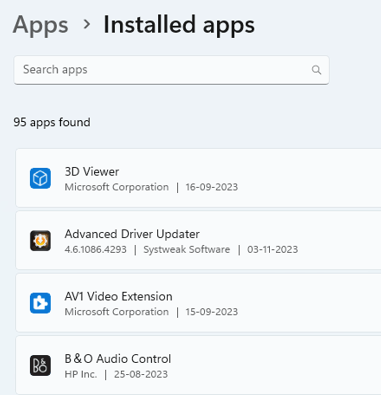This screenshot has height=395, width=381.
Task: Click the 03-11-2023 install date
Action: pos(272,249)
